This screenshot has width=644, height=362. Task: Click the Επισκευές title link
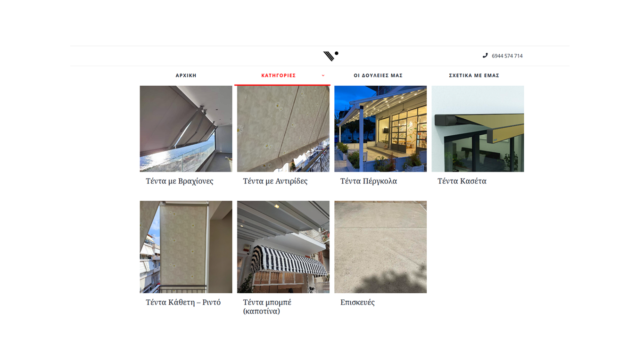coord(357,302)
